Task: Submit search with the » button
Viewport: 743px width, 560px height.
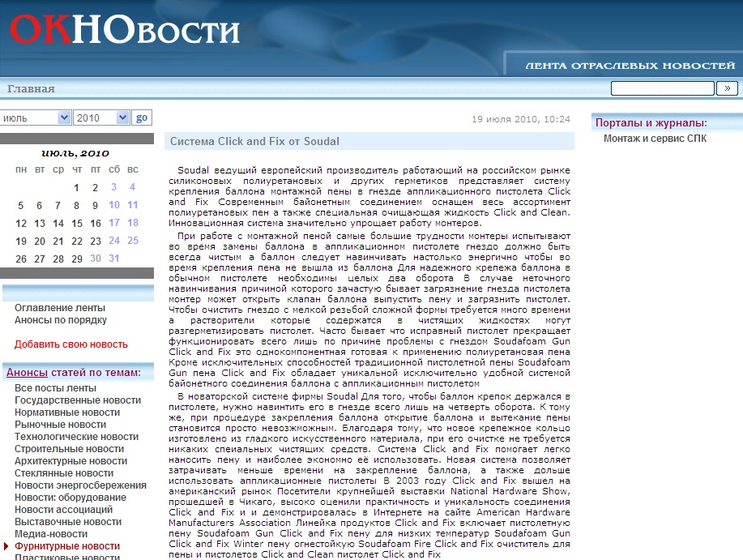Action: (x=727, y=88)
